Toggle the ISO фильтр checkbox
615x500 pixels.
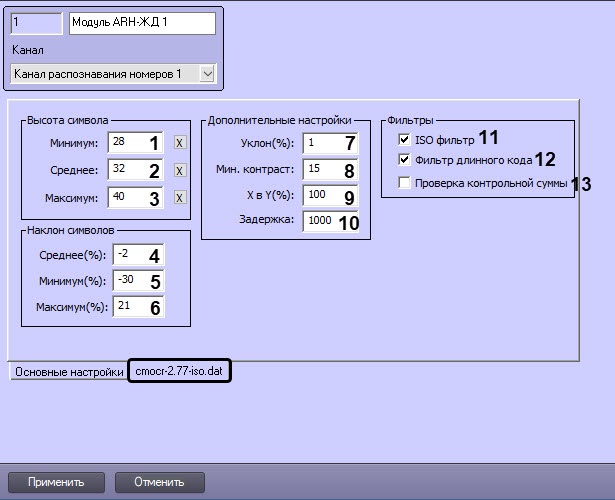(x=404, y=140)
